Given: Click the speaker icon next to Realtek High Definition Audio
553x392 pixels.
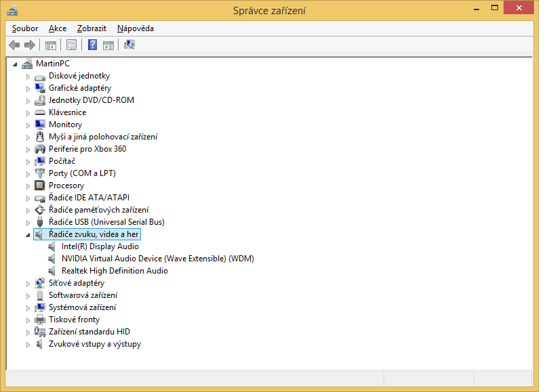Looking at the screenshot, I should 53,271.
